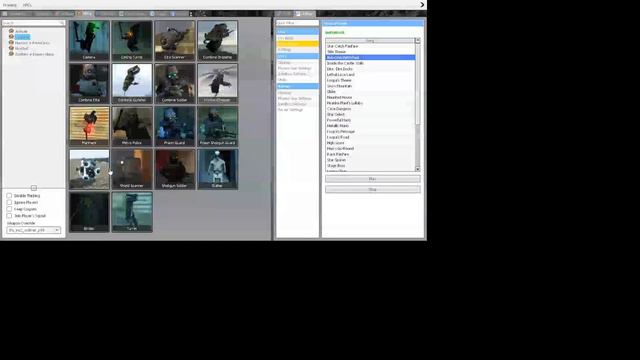The image size is (640, 360).
Task: Open the Drawing menu
Action: pos(10,5)
